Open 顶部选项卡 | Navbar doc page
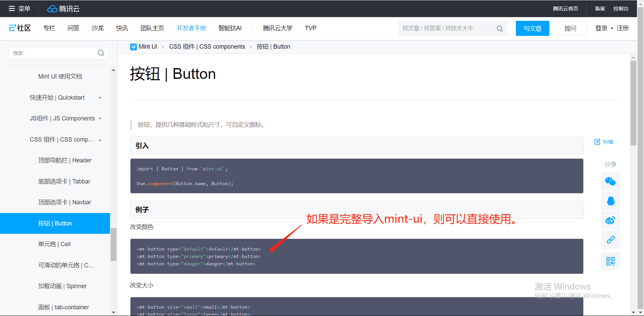Image resolution: width=644 pixels, height=316 pixels. (x=64, y=202)
